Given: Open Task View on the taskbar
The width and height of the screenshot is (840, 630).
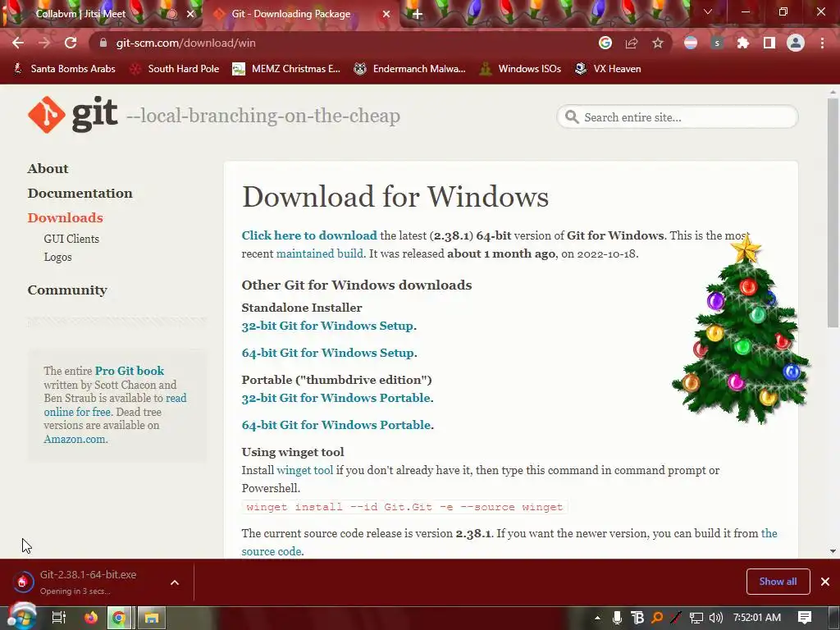Looking at the screenshot, I should [58, 618].
